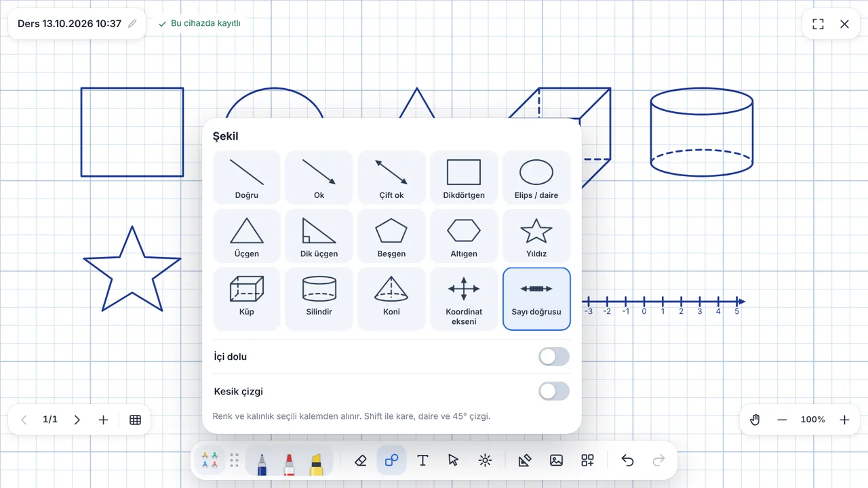Undo the last action
This screenshot has width=868, height=488.
[627, 460]
